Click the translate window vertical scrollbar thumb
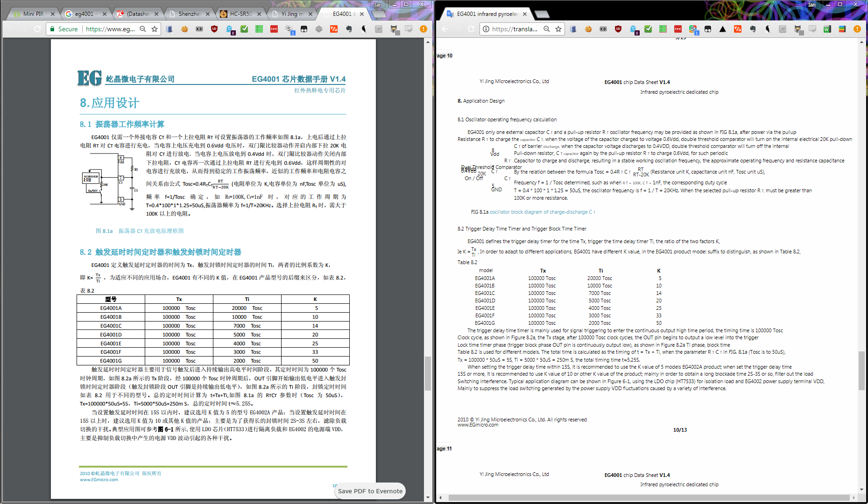Image resolution: width=868 pixels, height=504 pixels. point(861,371)
